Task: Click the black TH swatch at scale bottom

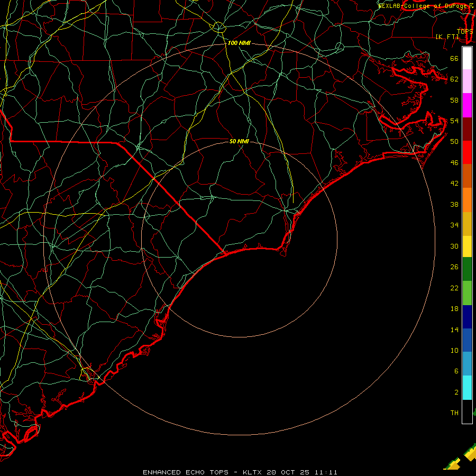Action: pyautogui.click(x=467, y=411)
